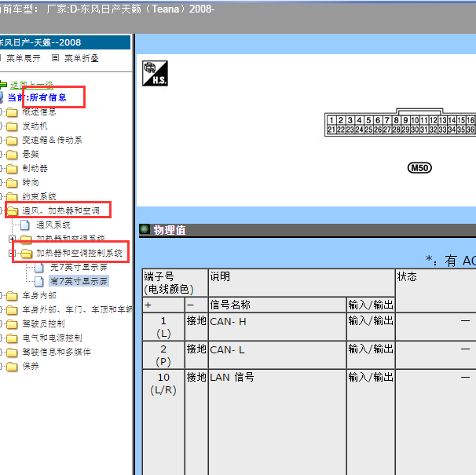Viewport: 476px width, 475px height.
Task: Open the 电气和电源控制 folder
Action: [x=52, y=338]
